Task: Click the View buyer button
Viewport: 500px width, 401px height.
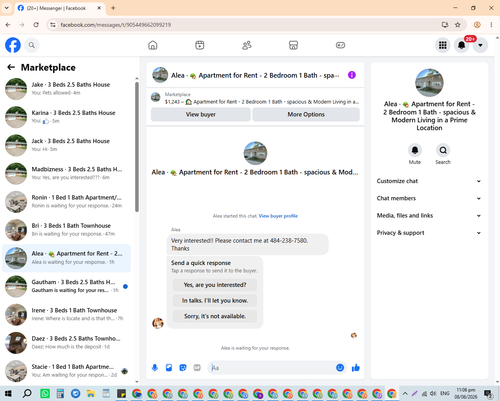Action: pos(201,114)
